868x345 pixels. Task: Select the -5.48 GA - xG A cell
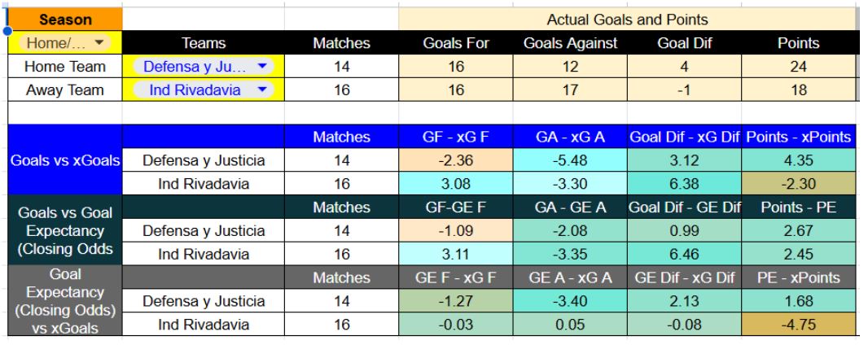(x=570, y=161)
